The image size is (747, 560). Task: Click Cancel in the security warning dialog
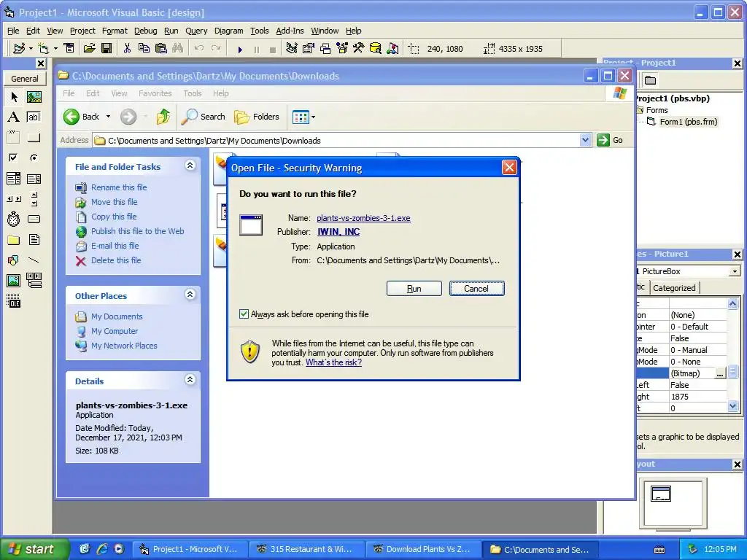pos(476,289)
